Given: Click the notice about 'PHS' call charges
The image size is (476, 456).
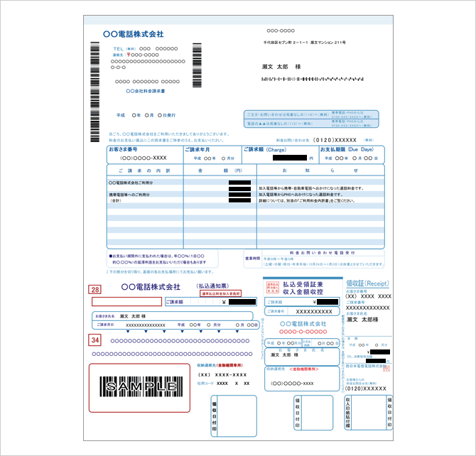Looking at the screenshot, I should (x=301, y=195).
